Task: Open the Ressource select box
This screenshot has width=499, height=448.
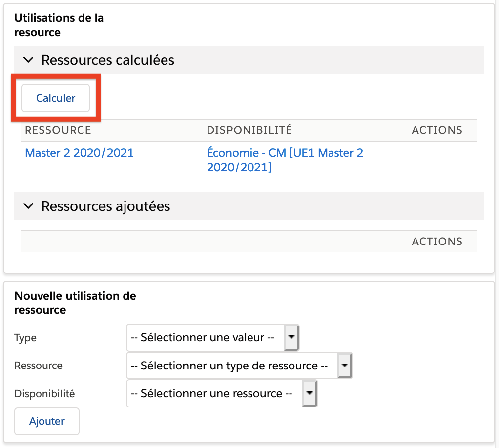Action: 233,366
